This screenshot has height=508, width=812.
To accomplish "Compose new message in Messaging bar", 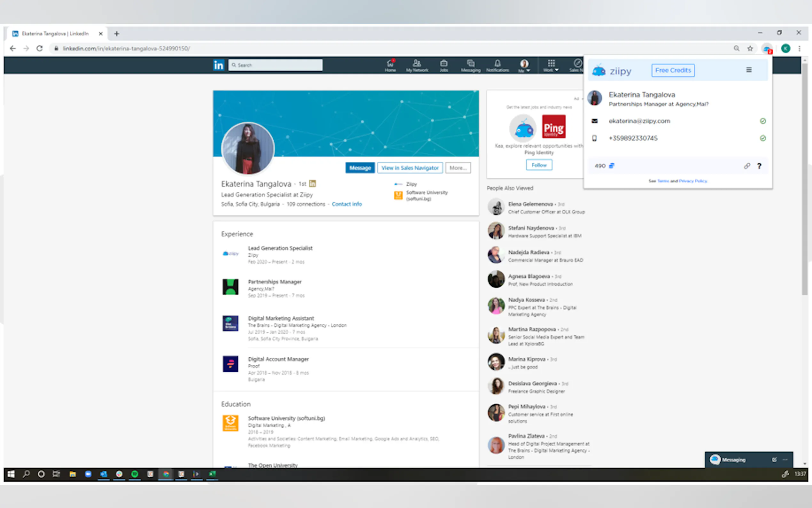I will 774,460.
